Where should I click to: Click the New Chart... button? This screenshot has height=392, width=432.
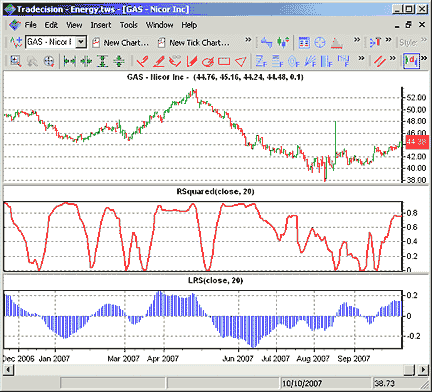[x=120, y=43]
